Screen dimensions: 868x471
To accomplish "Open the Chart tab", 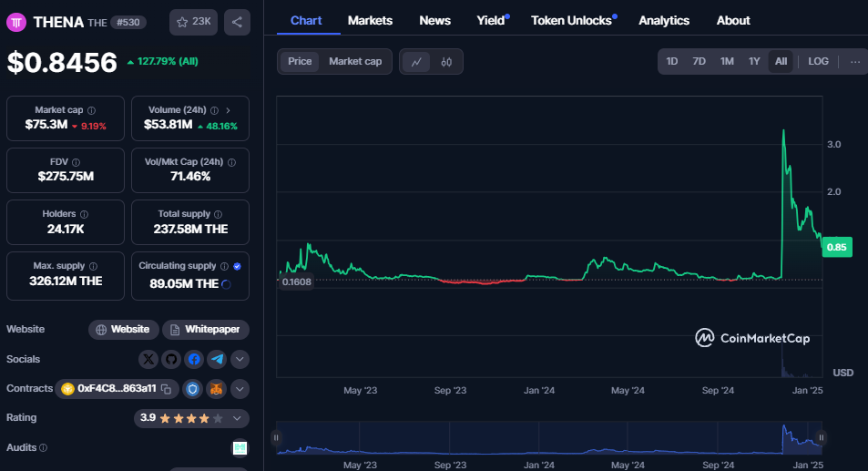I will pos(306,20).
